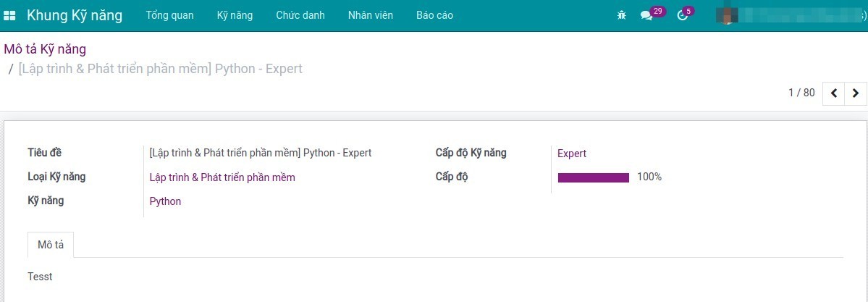Click the 1 / 80 pager counter
The height and width of the screenshot is (302, 868).
click(801, 93)
